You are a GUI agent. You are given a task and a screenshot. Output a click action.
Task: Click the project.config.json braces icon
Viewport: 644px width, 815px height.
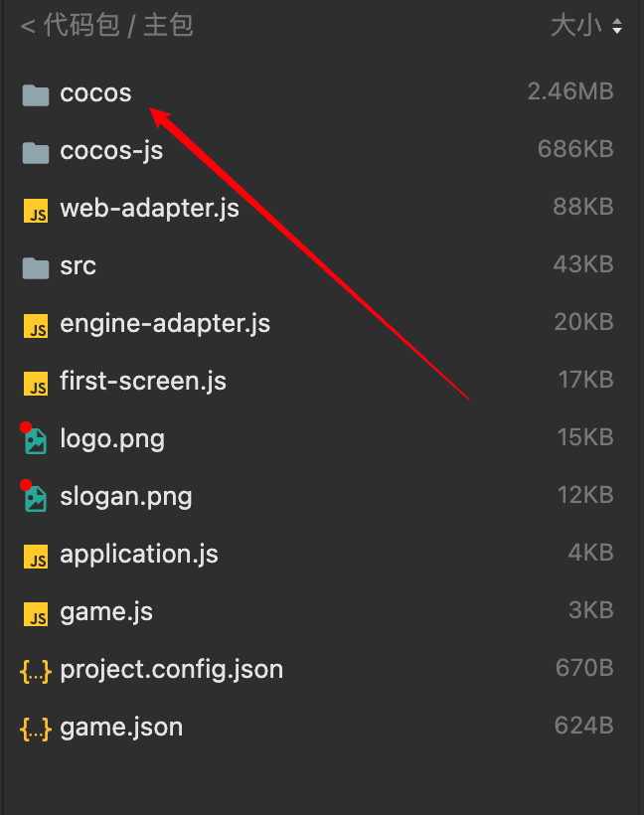[x=36, y=671]
